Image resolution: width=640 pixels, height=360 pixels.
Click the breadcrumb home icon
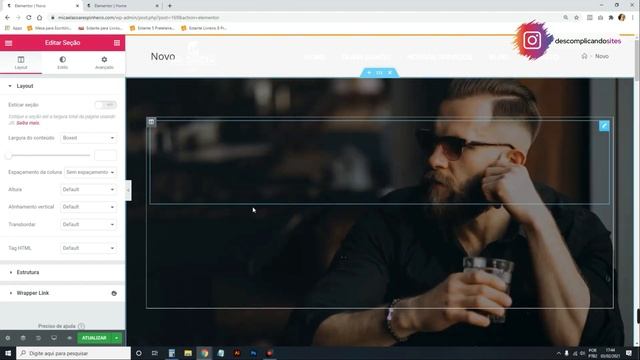[584, 56]
